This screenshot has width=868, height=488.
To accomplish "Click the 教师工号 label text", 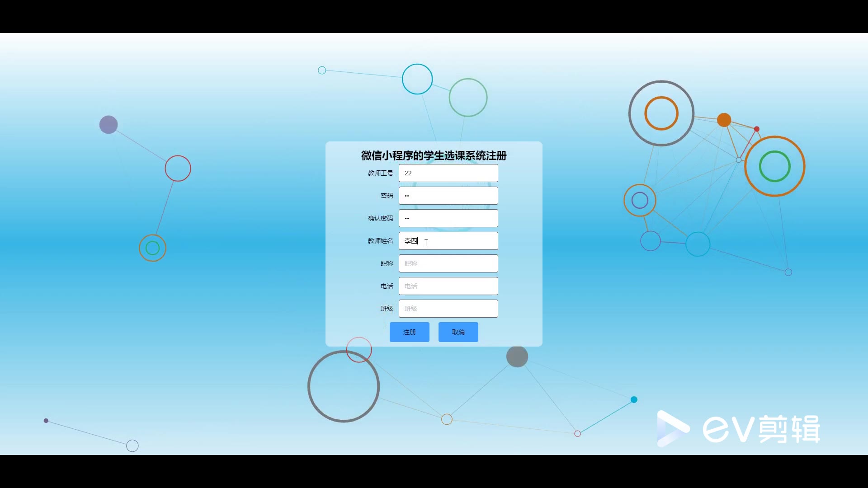I will [380, 173].
